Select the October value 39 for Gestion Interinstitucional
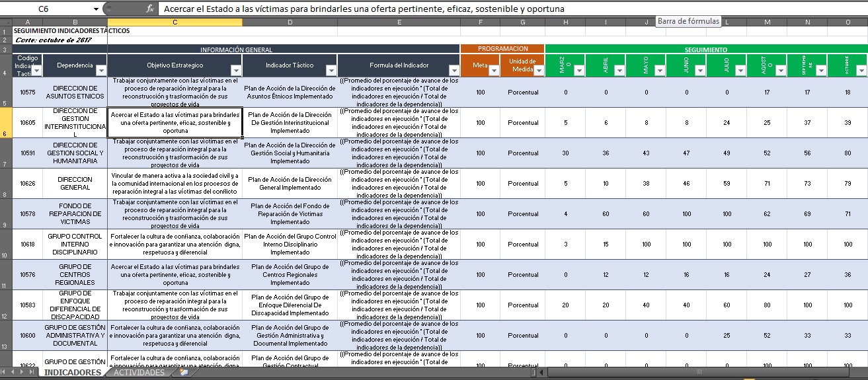Image resolution: width=868 pixels, height=380 pixels. click(848, 122)
